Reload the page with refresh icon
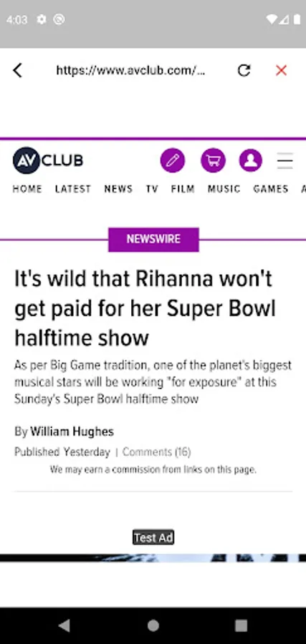Viewport: 306px width, 644px height. (244, 71)
